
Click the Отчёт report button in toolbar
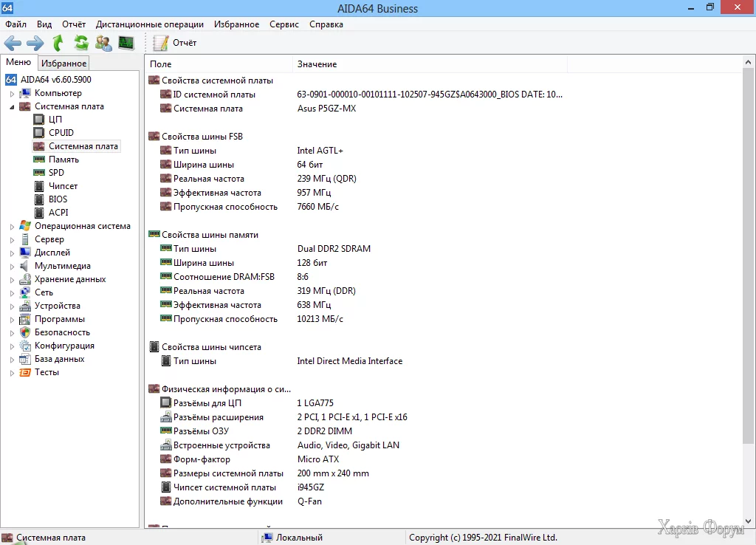174,43
